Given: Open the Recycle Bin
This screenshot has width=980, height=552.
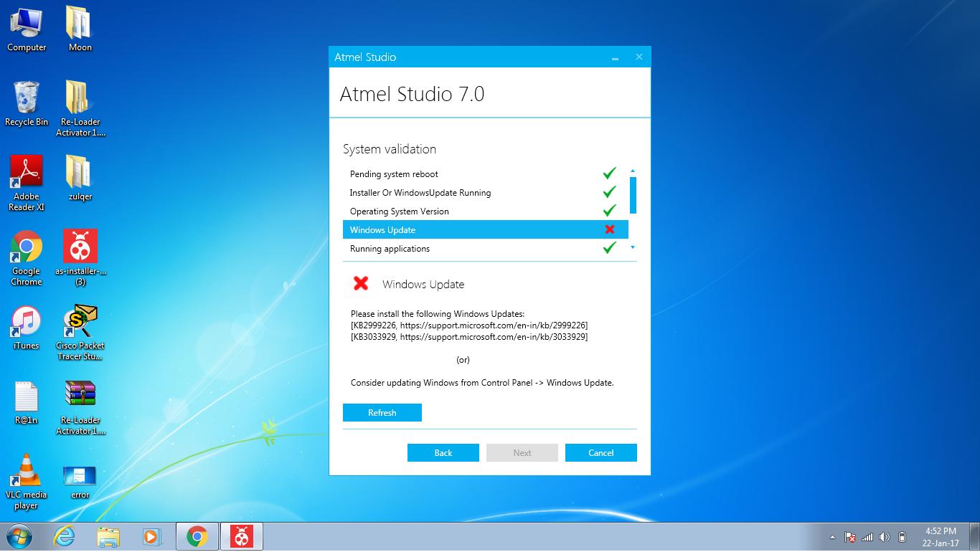Looking at the screenshot, I should pos(27,103).
